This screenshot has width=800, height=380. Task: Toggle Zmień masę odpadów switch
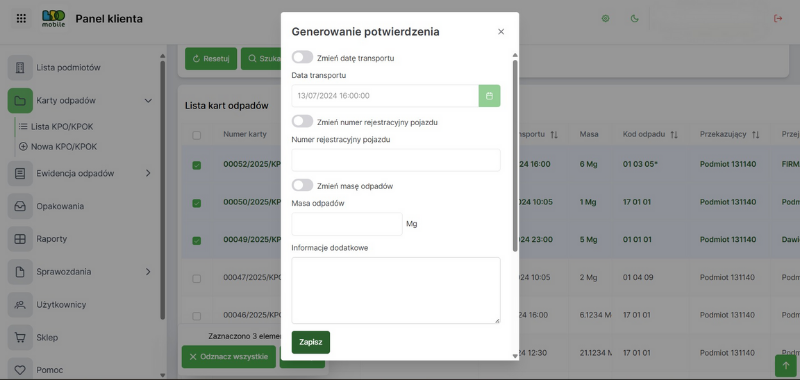[x=303, y=186]
